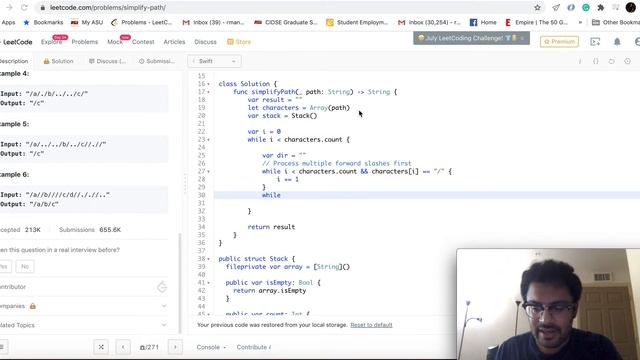
Task: Open the notifications bell
Action: [x=617, y=42]
